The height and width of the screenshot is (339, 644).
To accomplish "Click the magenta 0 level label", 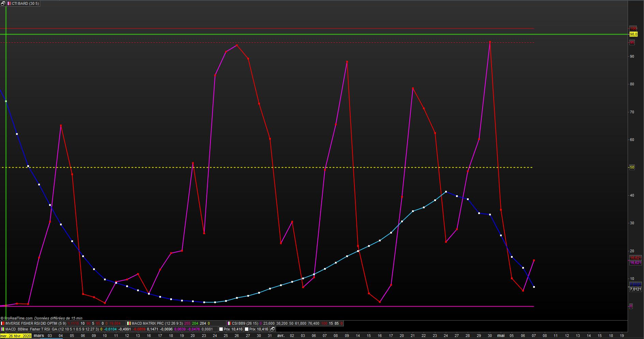I will pos(631,306).
